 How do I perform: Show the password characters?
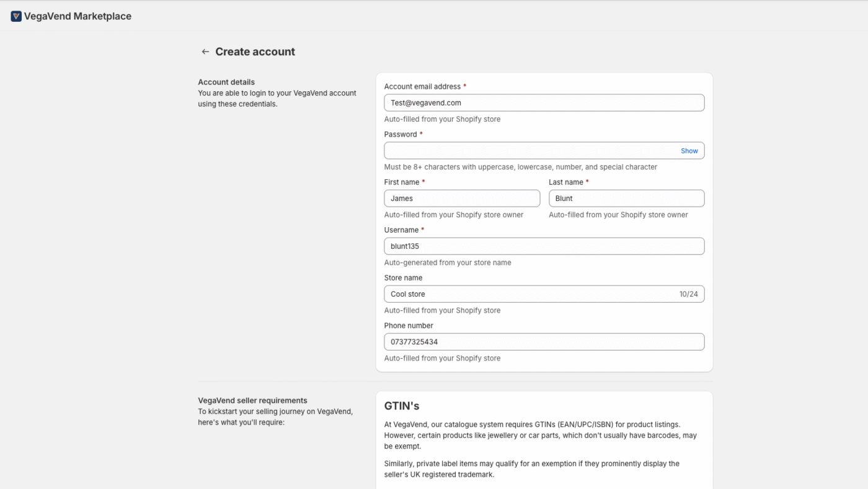689,151
